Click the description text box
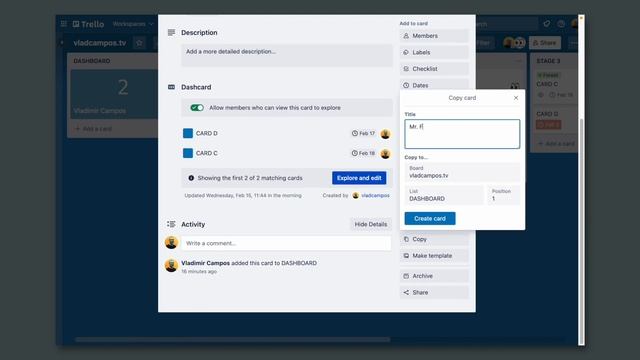This screenshot has height=360, width=640. [287, 56]
